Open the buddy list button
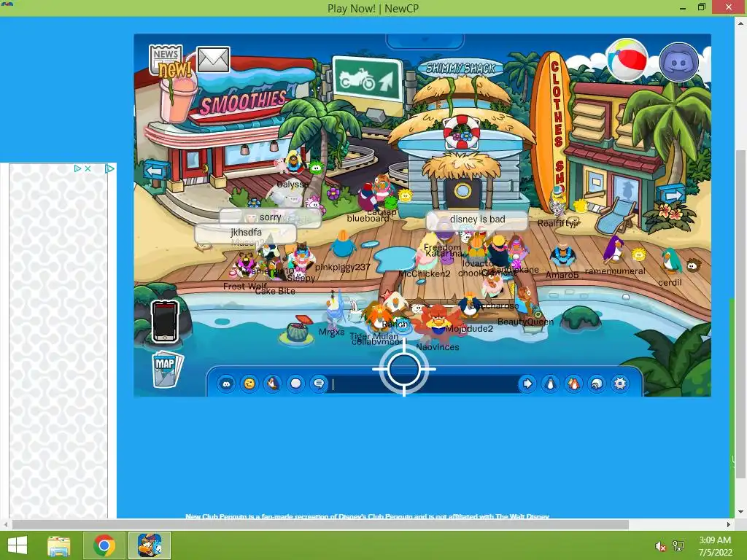The image size is (747, 560). pos(573,384)
